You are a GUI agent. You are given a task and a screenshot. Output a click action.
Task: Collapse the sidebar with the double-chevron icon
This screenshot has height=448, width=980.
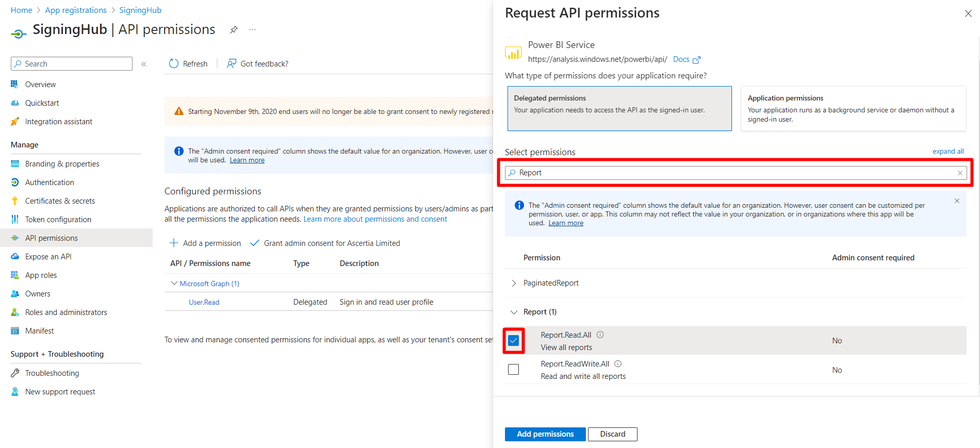pos(144,64)
